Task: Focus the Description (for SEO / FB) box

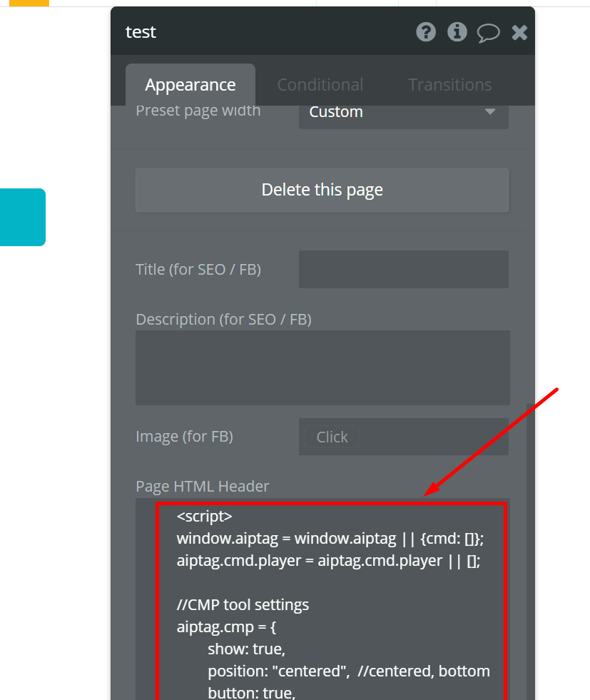Action: [x=322, y=368]
